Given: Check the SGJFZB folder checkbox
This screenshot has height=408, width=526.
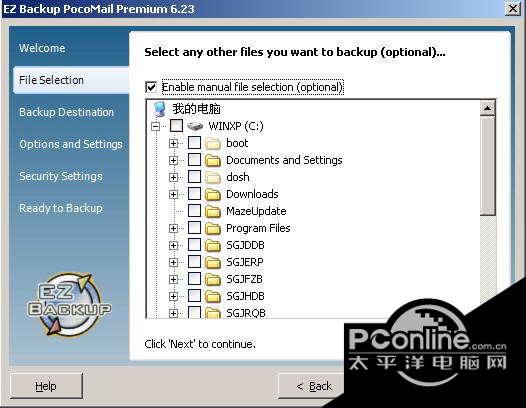Looking at the screenshot, I should pyautogui.click(x=194, y=278).
